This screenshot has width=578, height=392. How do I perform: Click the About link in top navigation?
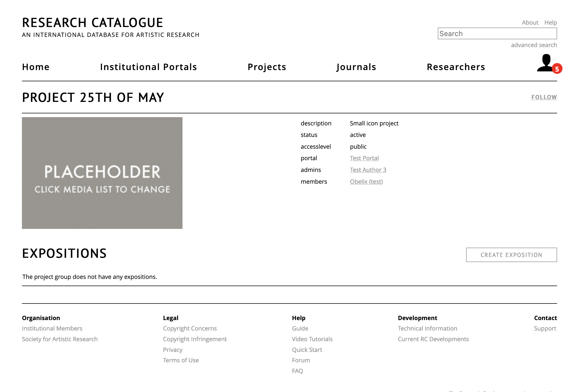(530, 22)
